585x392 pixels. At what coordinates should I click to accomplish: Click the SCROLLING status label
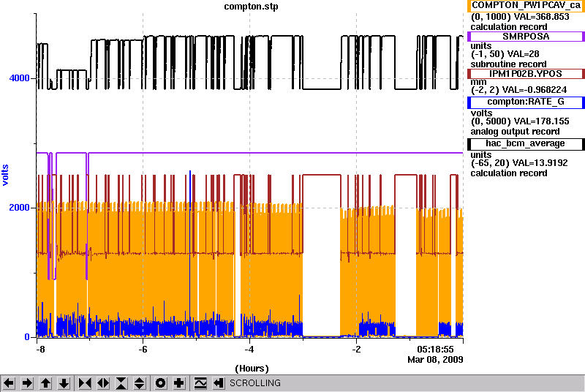point(255,383)
